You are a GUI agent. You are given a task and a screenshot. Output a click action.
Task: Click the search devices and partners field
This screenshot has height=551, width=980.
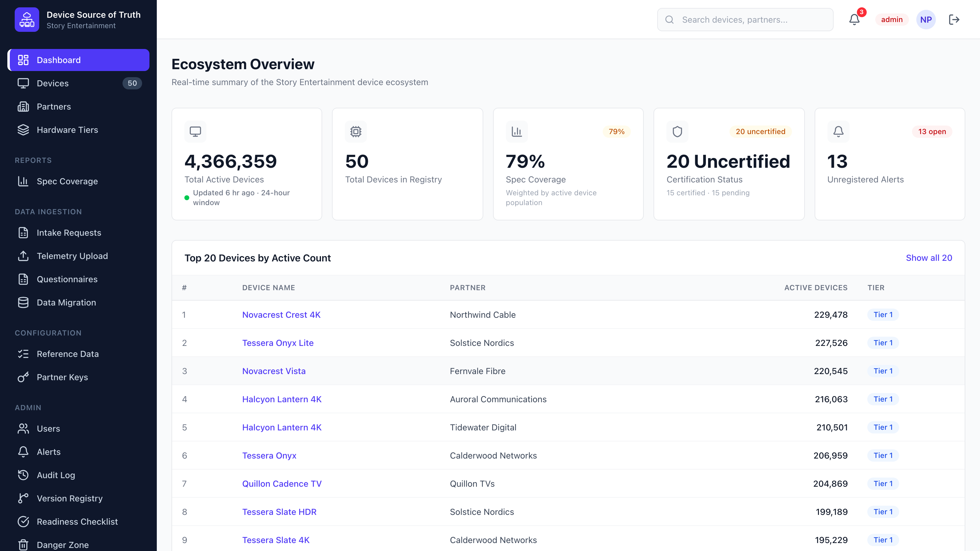pyautogui.click(x=745, y=19)
